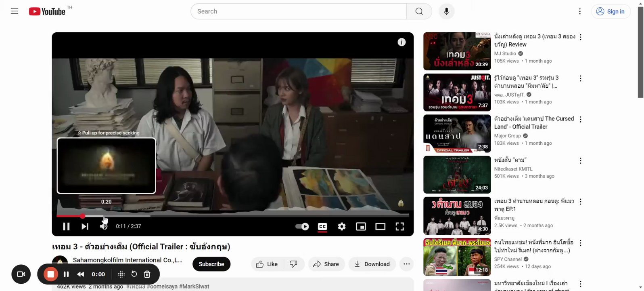Pause the playing video
644x291 pixels.
click(x=66, y=226)
